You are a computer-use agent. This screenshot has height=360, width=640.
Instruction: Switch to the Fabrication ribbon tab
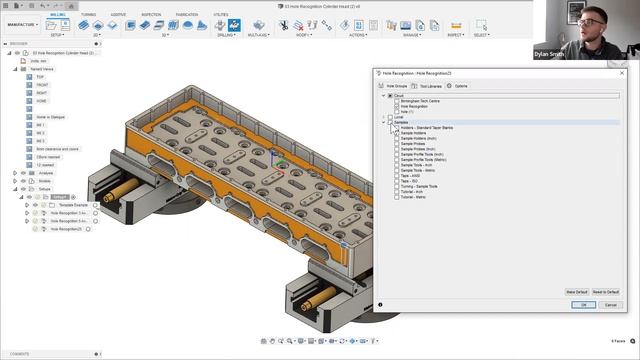point(187,15)
